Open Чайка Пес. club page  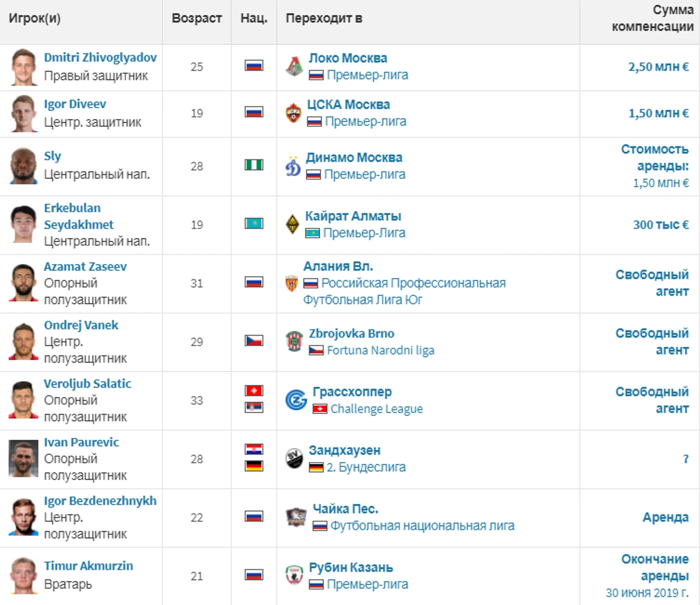tap(345, 509)
